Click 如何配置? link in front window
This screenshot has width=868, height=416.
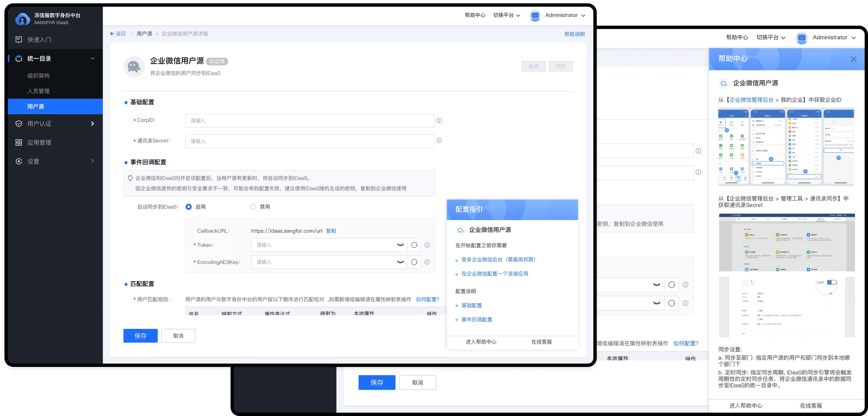[427, 299]
